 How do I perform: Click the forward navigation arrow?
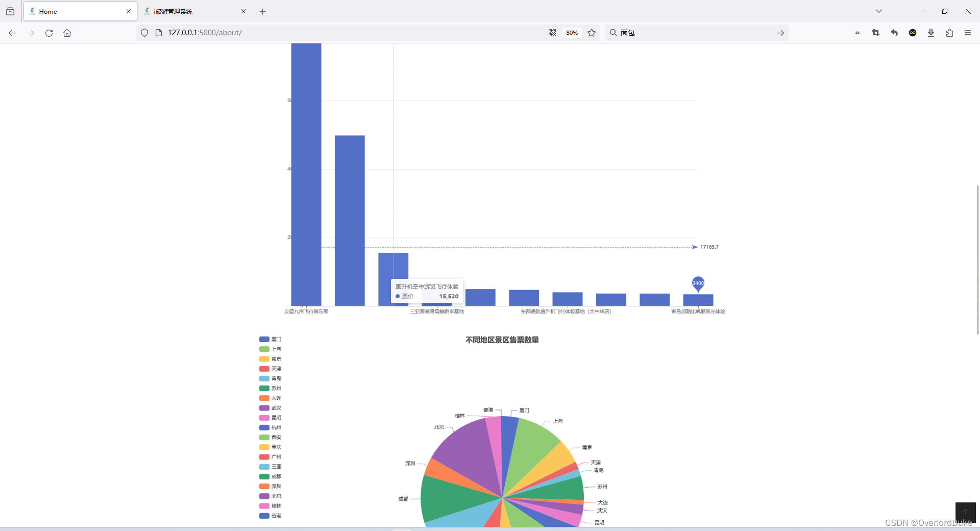point(31,33)
